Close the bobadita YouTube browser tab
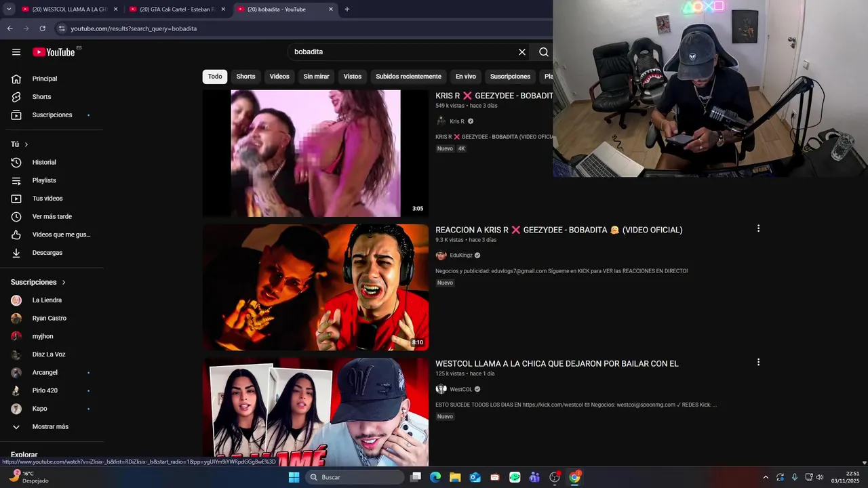The width and height of the screenshot is (868, 488). 331,9
